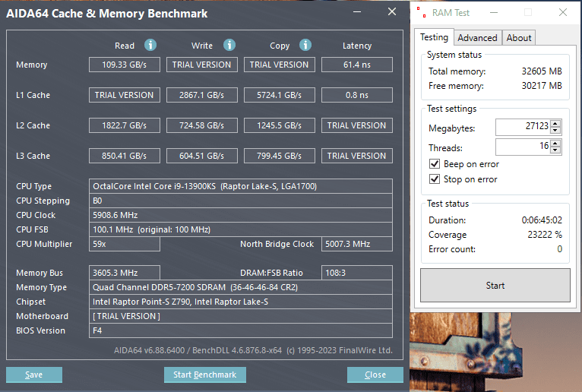The image size is (582, 392).
Task: Open the Advanced tab in RAM Test
Action: click(x=478, y=38)
